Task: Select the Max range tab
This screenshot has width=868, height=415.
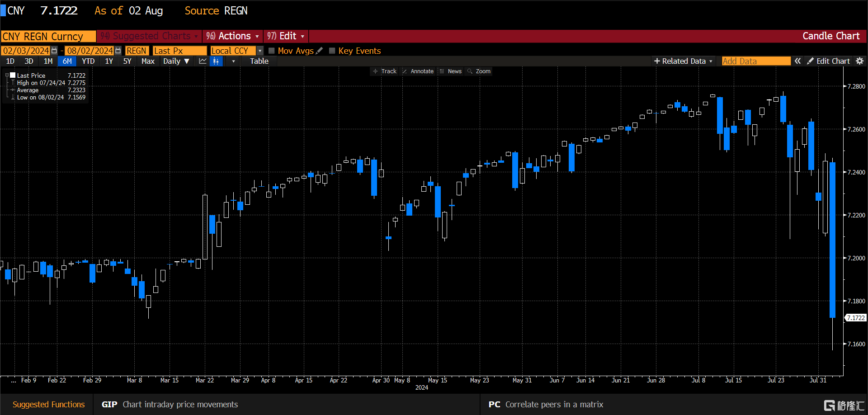Action: click(x=148, y=61)
